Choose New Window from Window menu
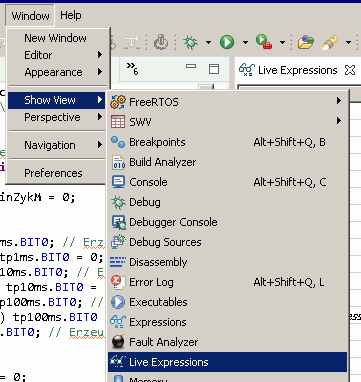361x382 pixels. click(55, 38)
